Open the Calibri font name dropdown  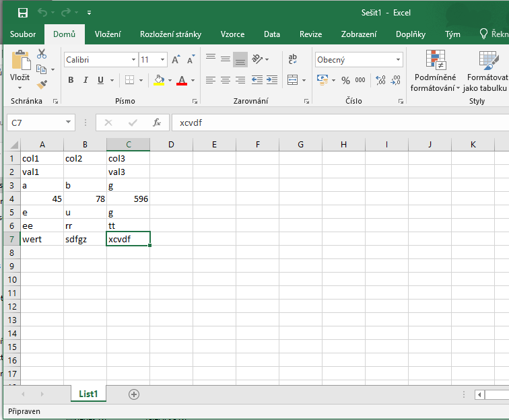point(133,60)
